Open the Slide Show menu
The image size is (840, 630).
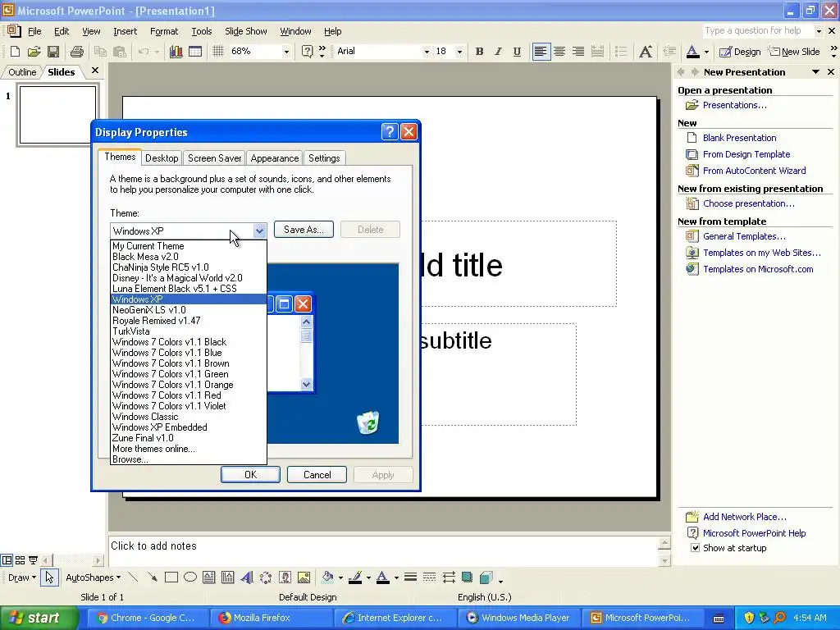coord(245,31)
